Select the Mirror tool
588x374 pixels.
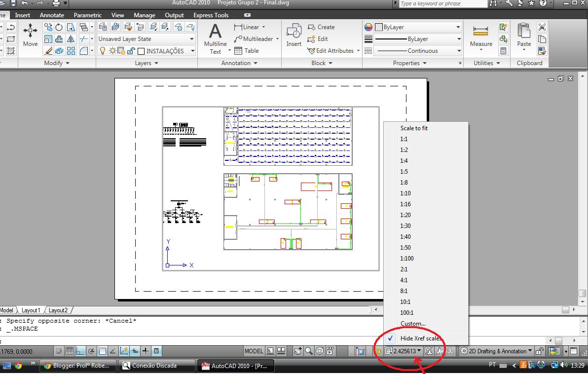(x=71, y=39)
